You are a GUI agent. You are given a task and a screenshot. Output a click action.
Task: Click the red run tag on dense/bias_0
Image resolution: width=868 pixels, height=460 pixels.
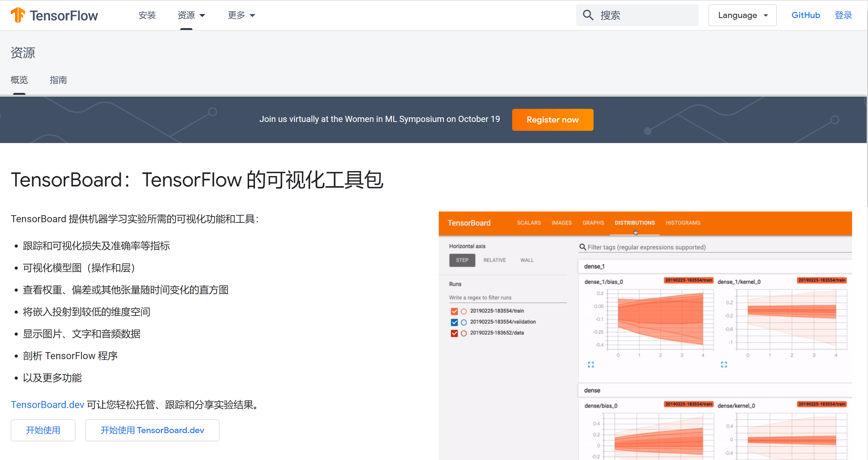(x=688, y=404)
